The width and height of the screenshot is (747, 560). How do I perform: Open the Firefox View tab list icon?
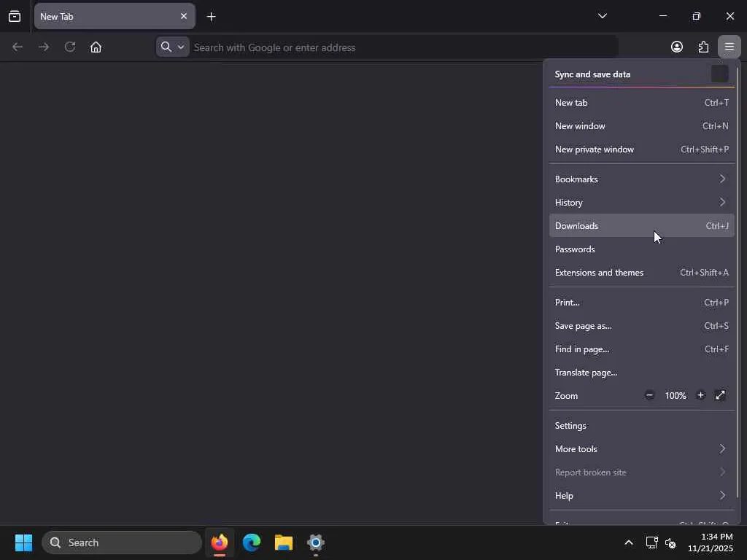click(x=15, y=16)
